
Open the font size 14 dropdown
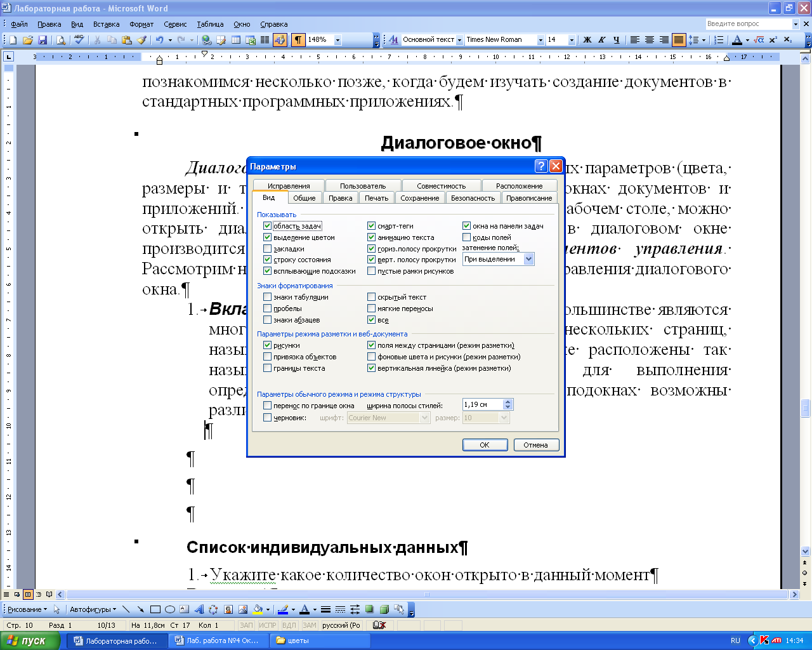(572, 40)
